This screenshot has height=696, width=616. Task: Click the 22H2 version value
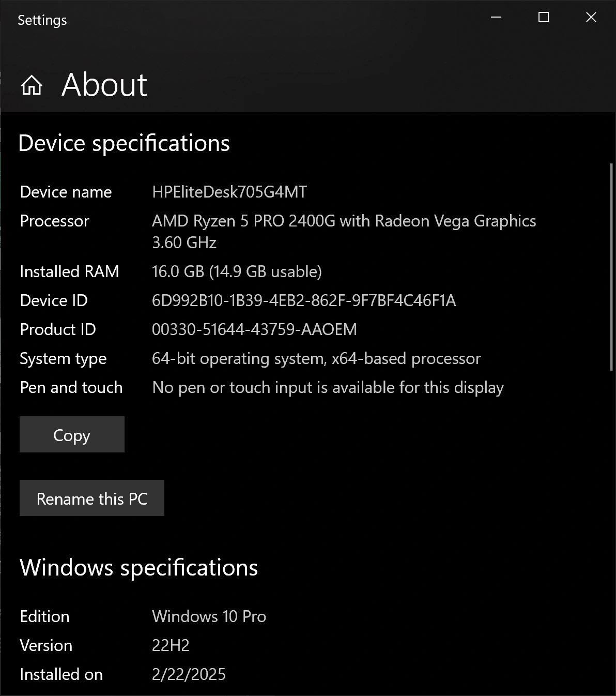tap(171, 645)
